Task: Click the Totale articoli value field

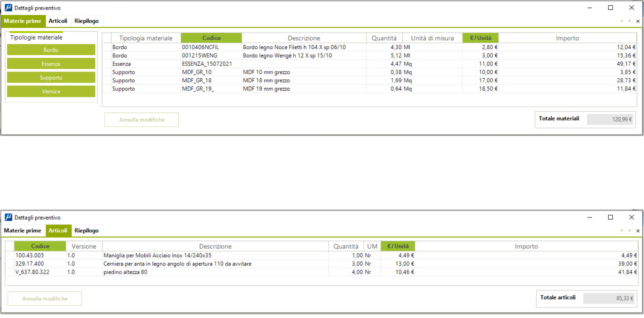Action: point(609,298)
